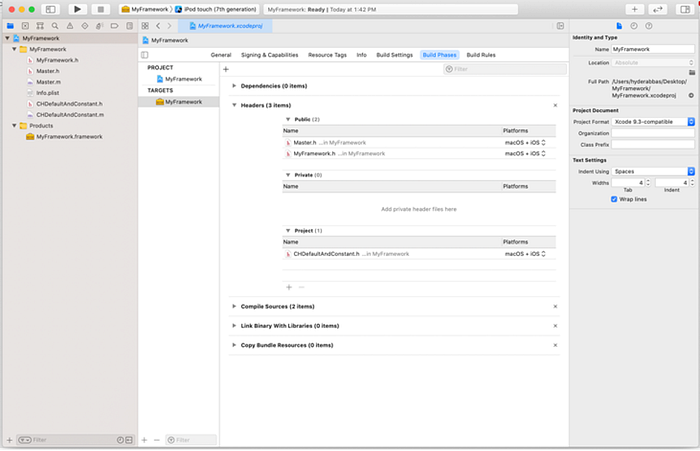Viewport: 700px width, 451px height.
Task: Collapse the Headers phase
Action: pos(234,105)
